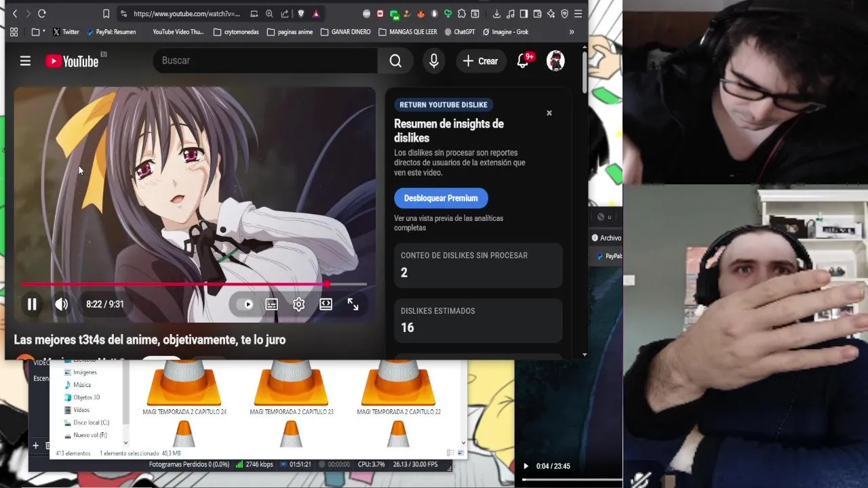Open the ChatGPT bookmark
Viewport: 868px width, 488px height.
point(460,32)
